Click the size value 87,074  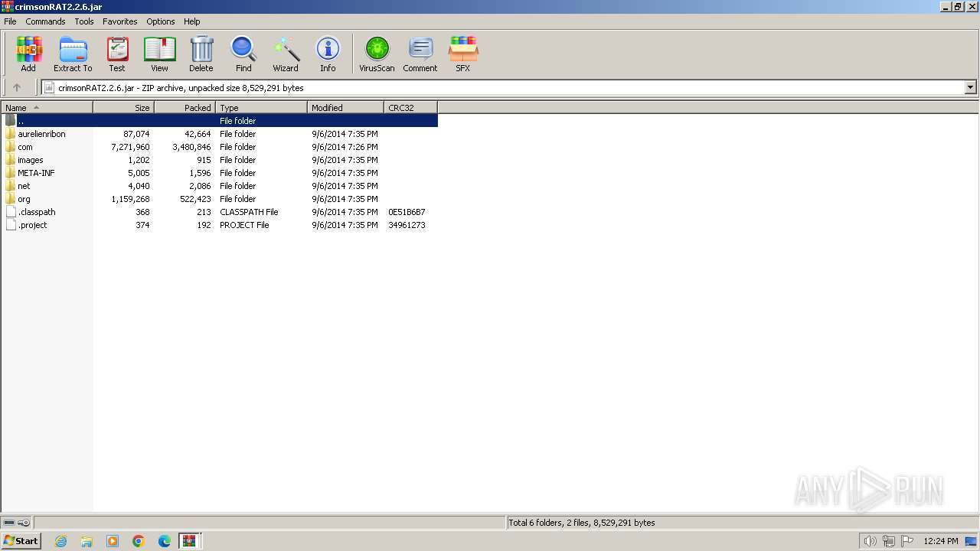pyautogui.click(x=136, y=134)
